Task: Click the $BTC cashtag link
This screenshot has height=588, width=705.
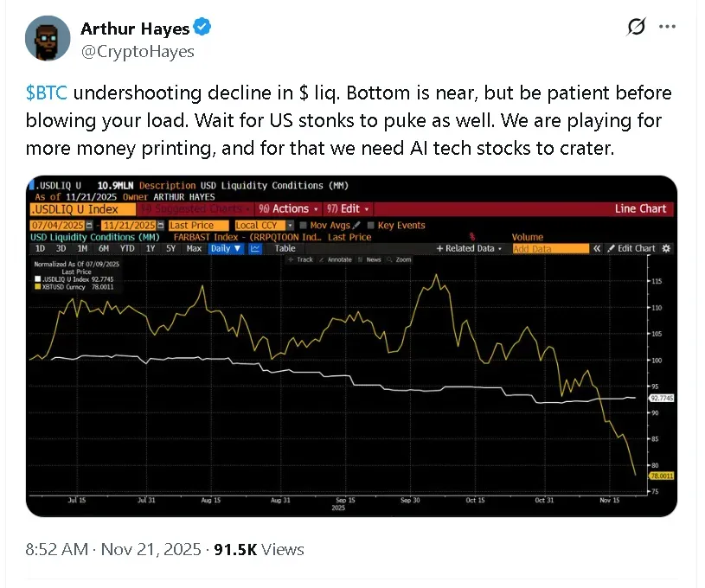Action: (x=48, y=93)
